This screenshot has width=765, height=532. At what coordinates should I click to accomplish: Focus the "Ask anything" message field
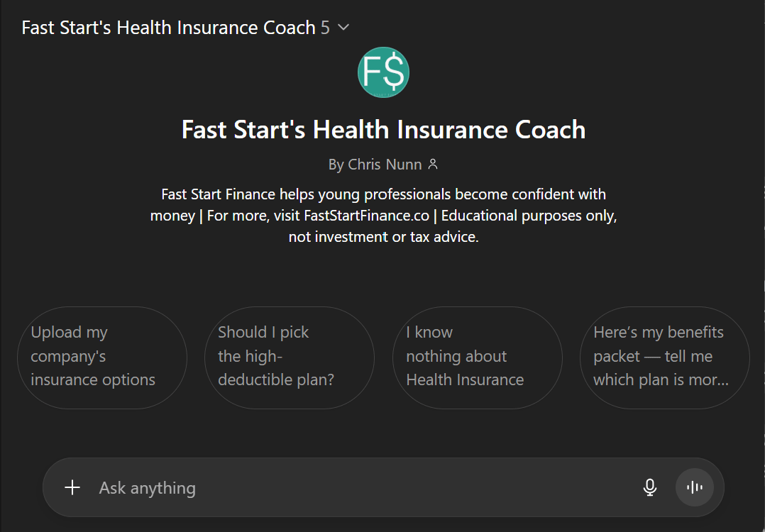click(355, 487)
